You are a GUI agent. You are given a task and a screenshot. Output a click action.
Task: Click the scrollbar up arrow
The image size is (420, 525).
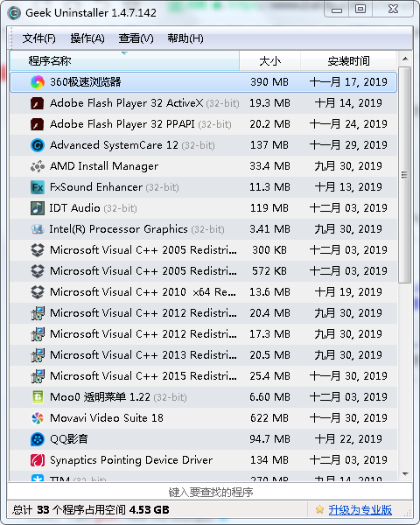[x=405, y=59]
